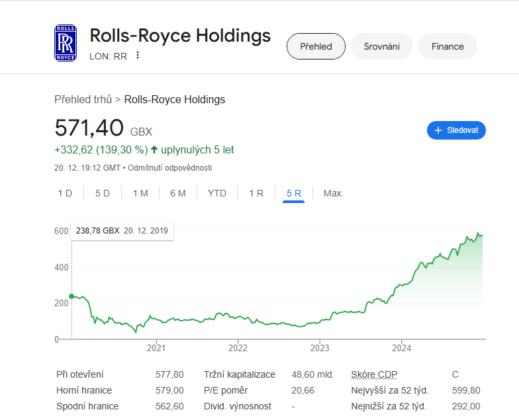Viewport: 519px width, 420px height.
Task: Click the 2021 axis label
Action: [156, 348]
